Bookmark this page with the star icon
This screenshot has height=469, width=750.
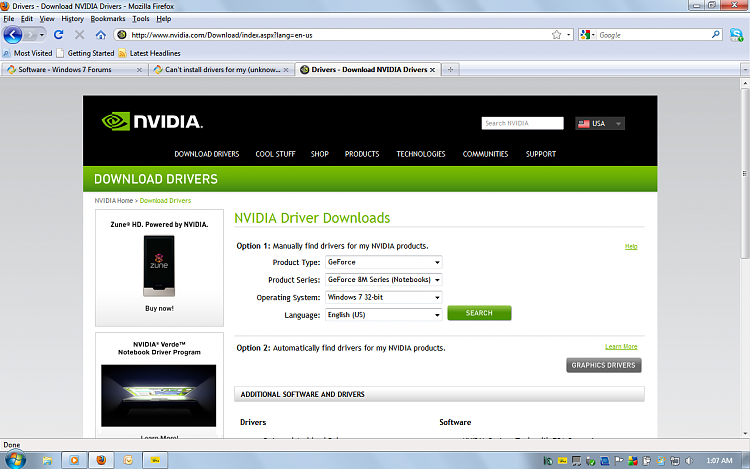point(556,35)
